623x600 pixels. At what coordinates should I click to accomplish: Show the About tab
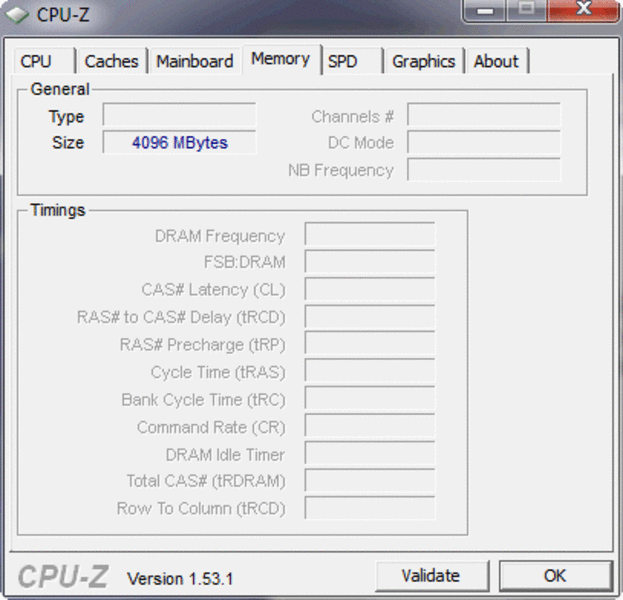(x=497, y=61)
